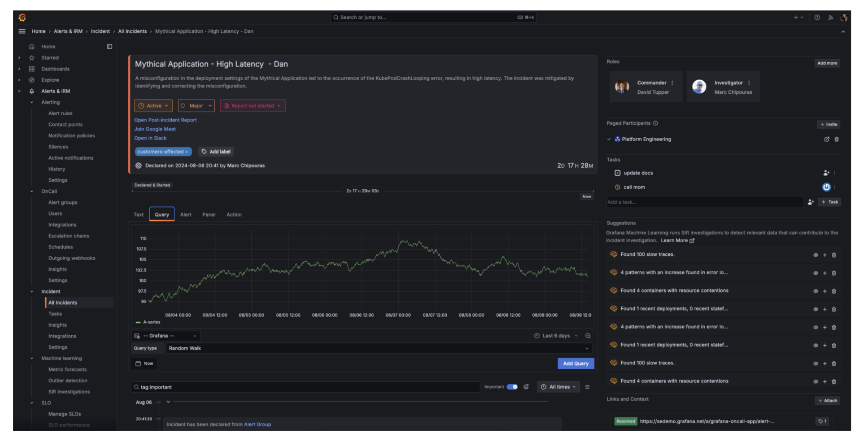The image size is (868, 442).
Task: Click the Grafana logo icon
Action: [x=22, y=17]
